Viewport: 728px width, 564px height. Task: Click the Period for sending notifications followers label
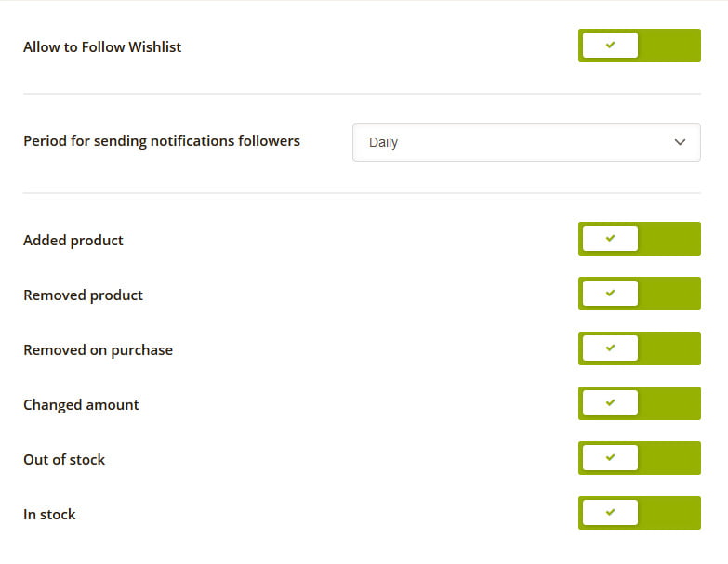tap(162, 141)
